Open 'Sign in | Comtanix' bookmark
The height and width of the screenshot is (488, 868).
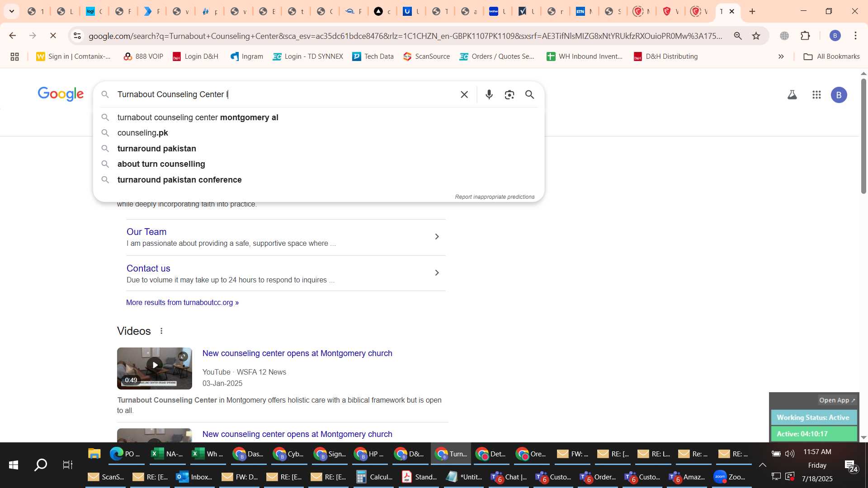point(74,56)
